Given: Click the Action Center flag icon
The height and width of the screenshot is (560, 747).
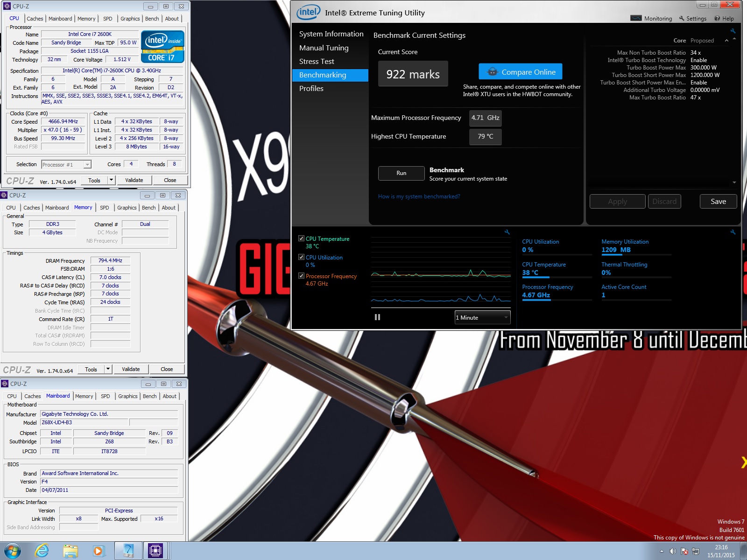Looking at the screenshot, I should 684,551.
